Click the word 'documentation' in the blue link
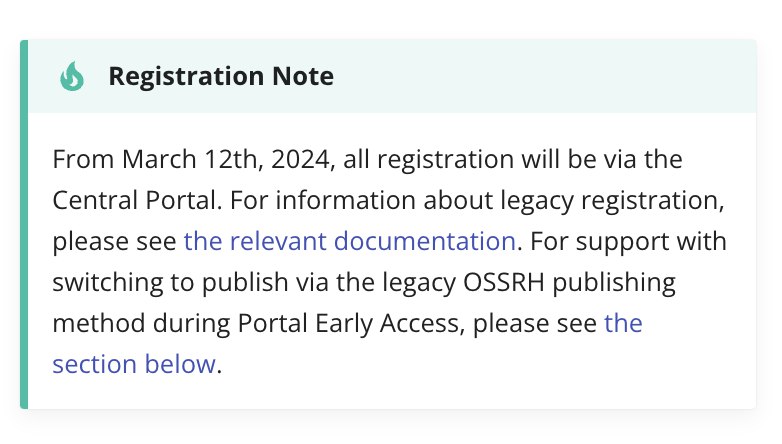 425,241
